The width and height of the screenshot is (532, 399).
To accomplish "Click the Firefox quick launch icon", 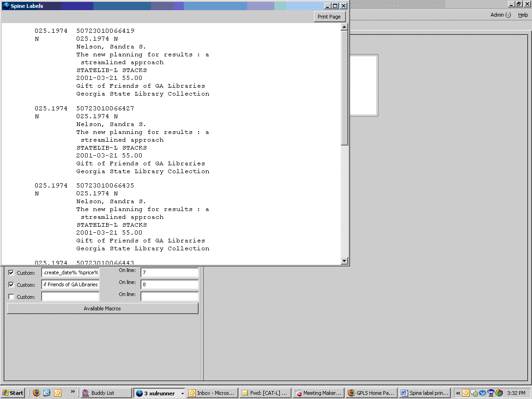I will 36,393.
